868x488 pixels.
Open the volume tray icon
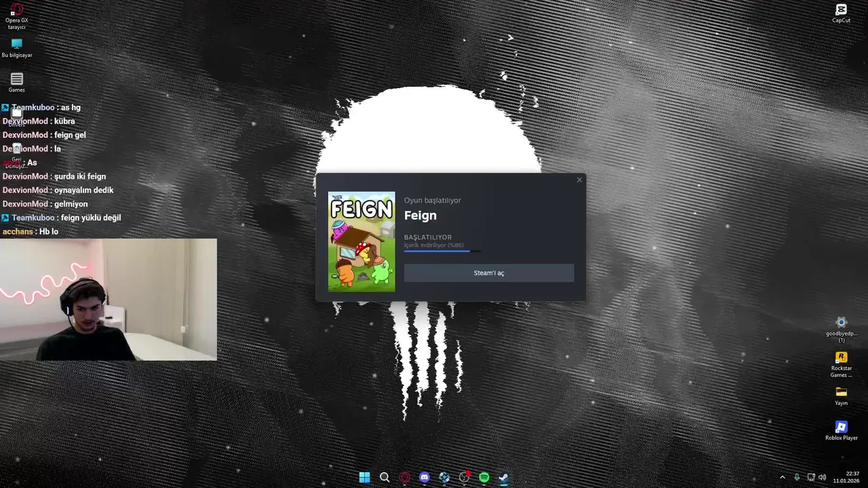[x=823, y=477]
